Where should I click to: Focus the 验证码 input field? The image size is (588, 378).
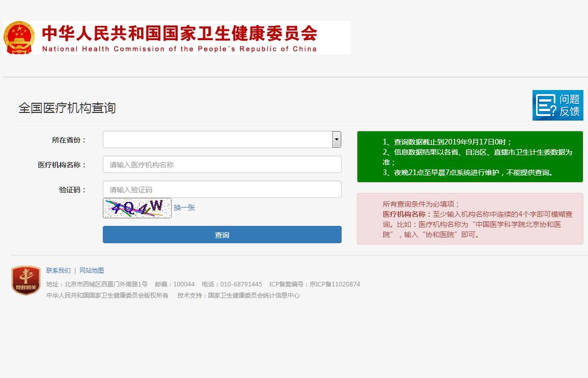tap(222, 189)
